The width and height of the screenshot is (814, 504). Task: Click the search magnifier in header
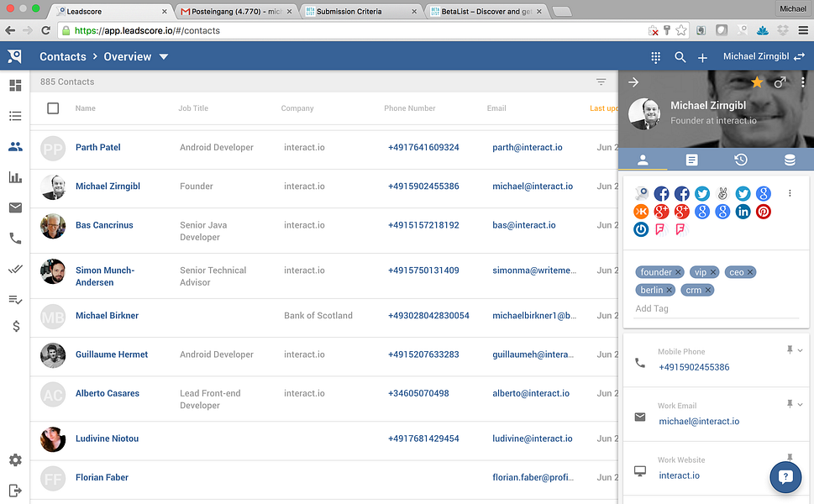tap(680, 57)
